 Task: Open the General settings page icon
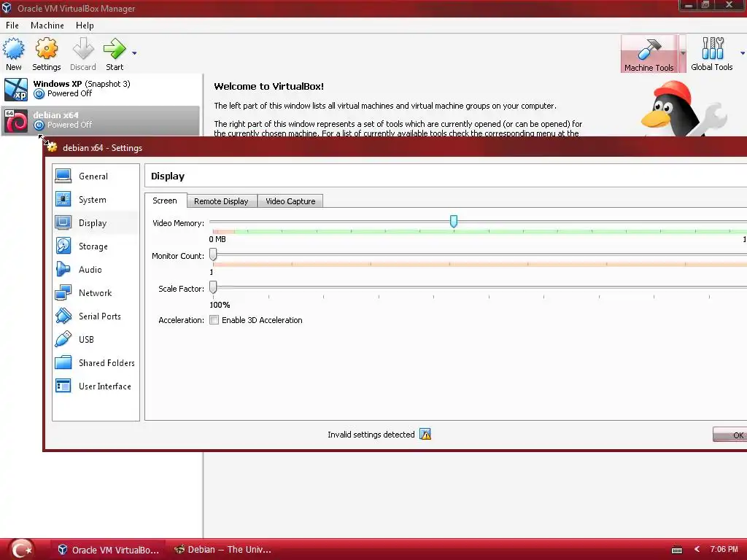click(63, 176)
